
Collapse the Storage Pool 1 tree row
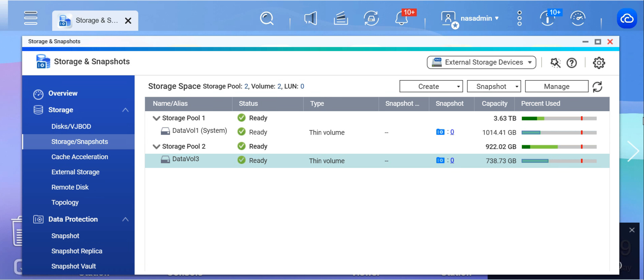(x=156, y=118)
